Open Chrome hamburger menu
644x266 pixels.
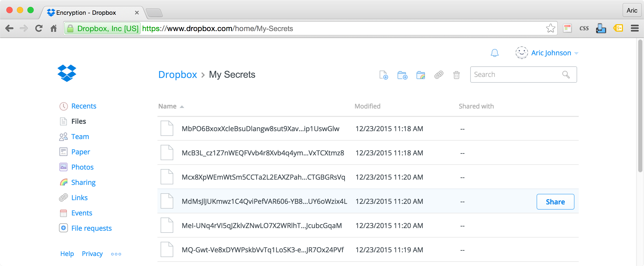[635, 28]
